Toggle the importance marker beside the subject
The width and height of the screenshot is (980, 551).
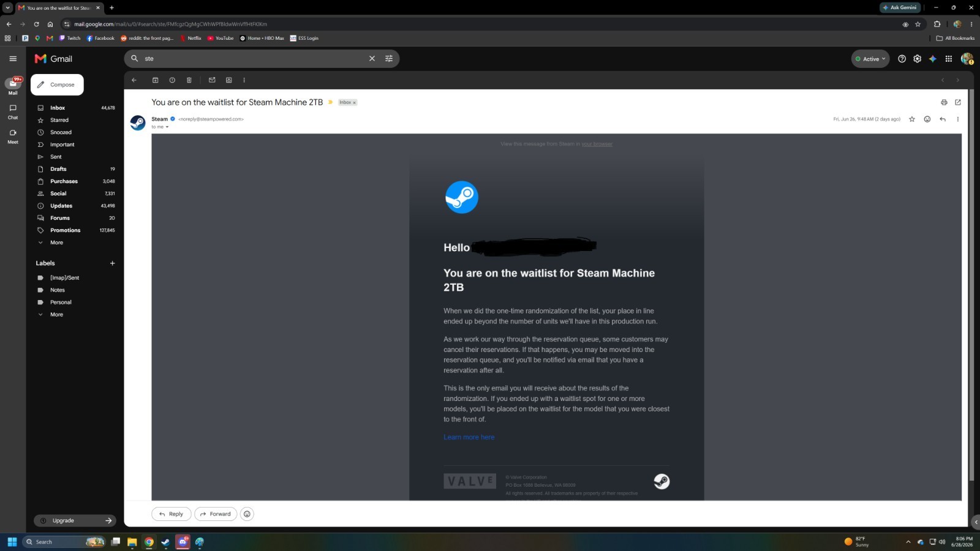tap(331, 102)
